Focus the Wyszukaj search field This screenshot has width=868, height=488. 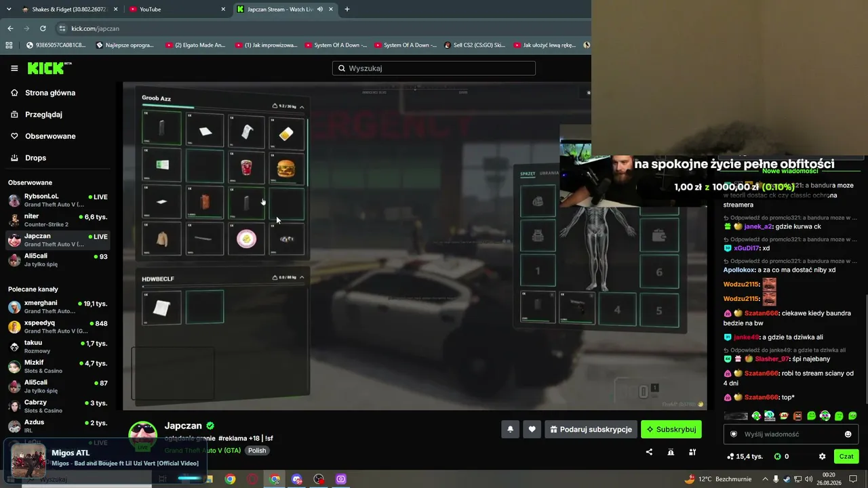pyautogui.click(x=434, y=68)
